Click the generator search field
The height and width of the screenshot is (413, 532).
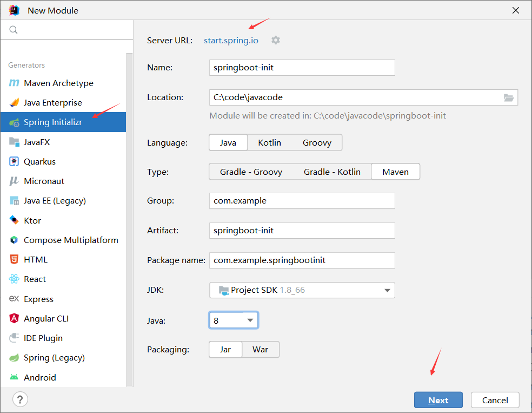coord(67,30)
